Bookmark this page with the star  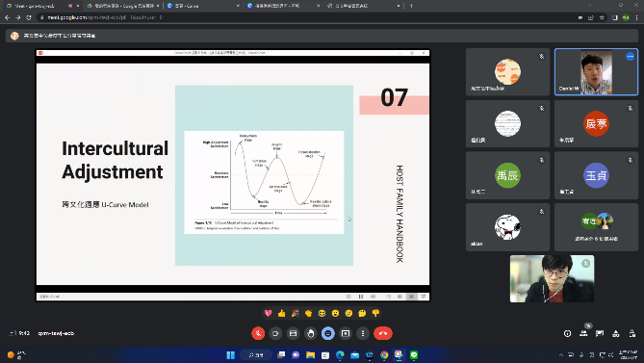tap(602, 17)
